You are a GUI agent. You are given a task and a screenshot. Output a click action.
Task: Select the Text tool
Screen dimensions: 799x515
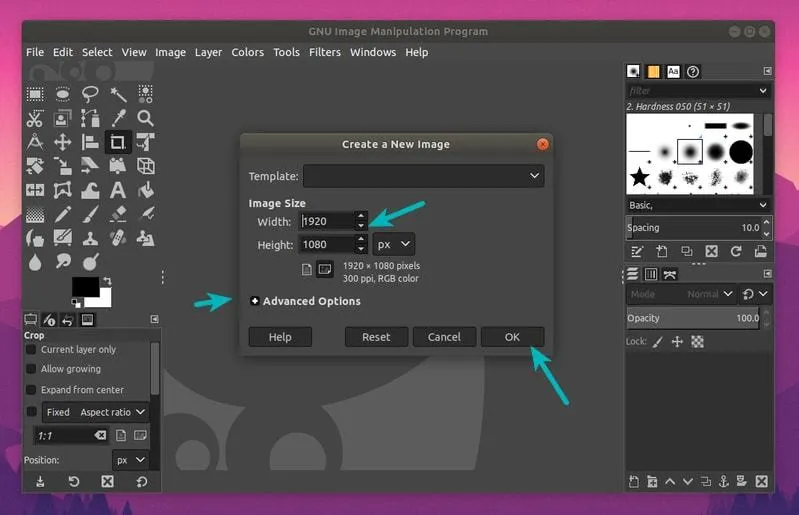coord(118,191)
